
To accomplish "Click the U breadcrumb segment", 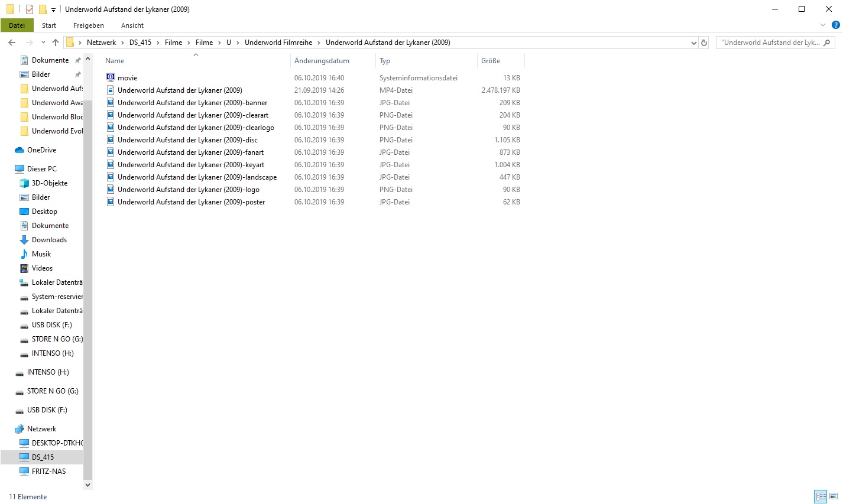I will coord(229,43).
